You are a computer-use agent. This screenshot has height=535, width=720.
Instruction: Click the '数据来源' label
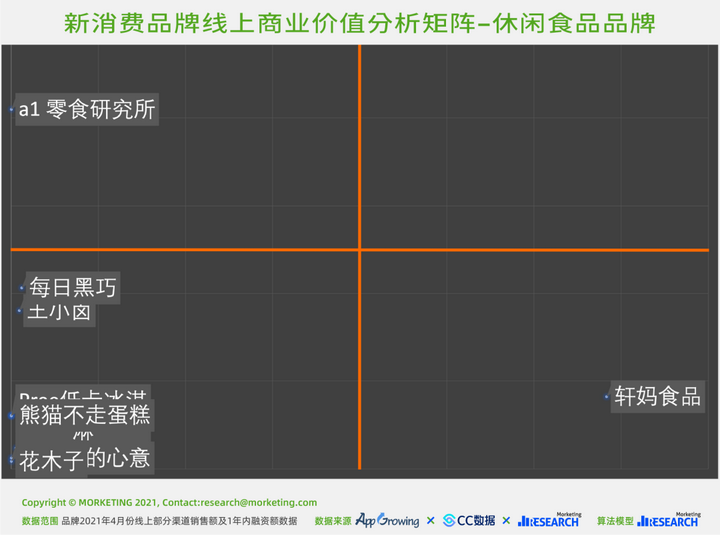(x=333, y=521)
